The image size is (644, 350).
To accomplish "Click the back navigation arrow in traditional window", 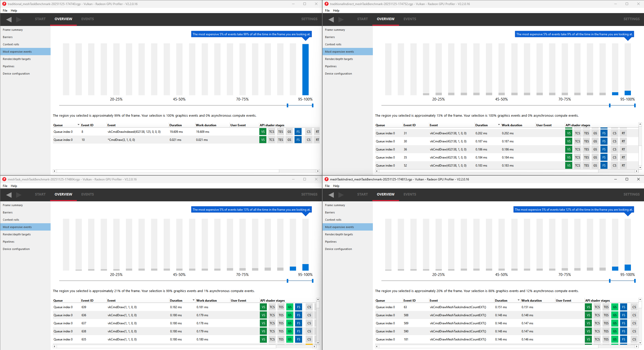I will [x=9, y=19].
